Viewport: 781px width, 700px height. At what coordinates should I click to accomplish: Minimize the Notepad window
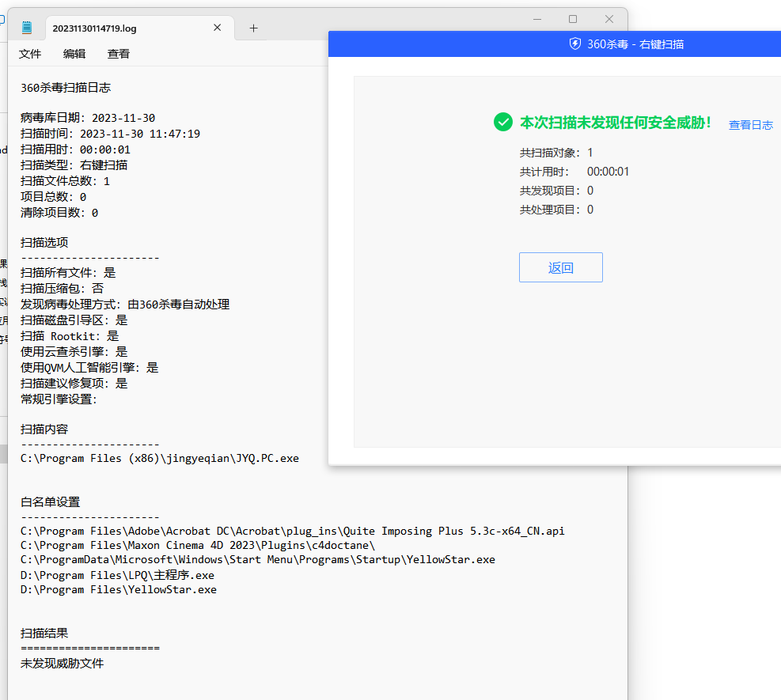point(537,19)
